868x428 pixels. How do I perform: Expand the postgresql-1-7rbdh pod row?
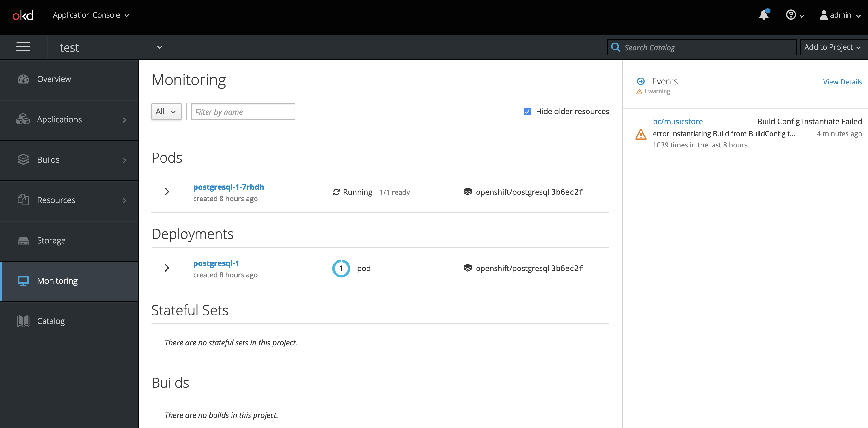click(167, 192)
